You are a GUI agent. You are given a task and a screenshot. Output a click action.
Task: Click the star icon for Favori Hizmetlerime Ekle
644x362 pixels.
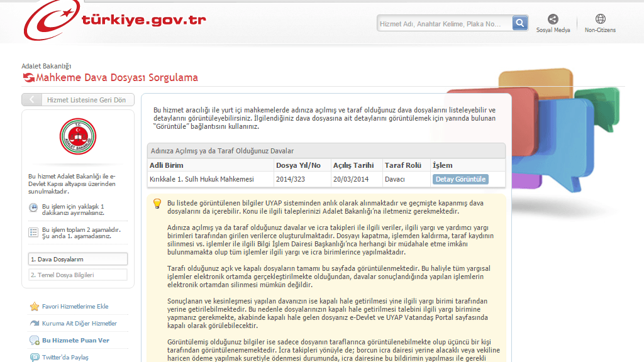click(35, 307)
